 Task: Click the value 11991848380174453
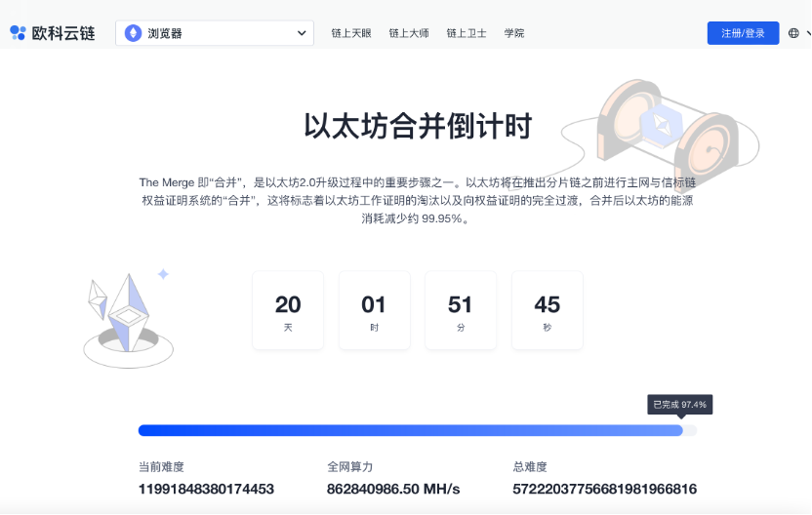tap(206, 489)
